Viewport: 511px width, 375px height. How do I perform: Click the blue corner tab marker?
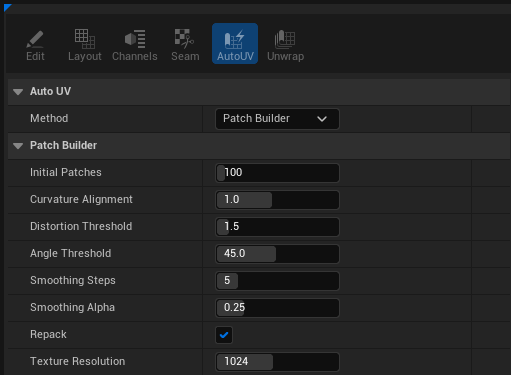tap(7, 7)
